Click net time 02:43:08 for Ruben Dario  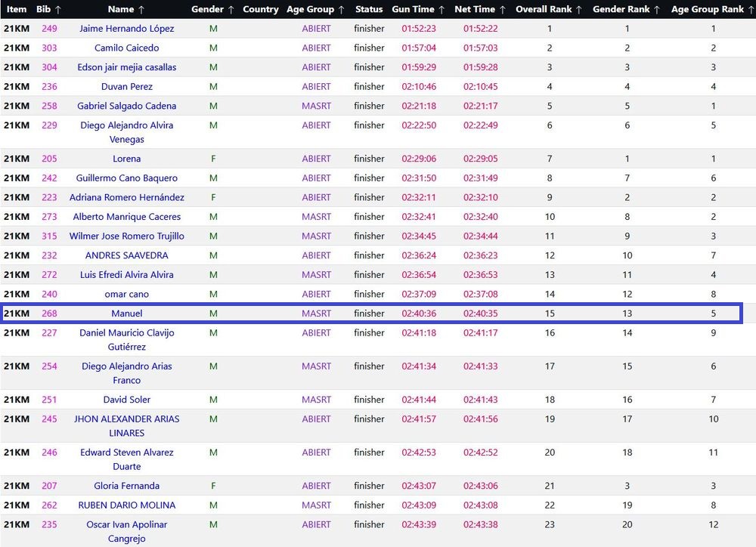coord(480,505)
